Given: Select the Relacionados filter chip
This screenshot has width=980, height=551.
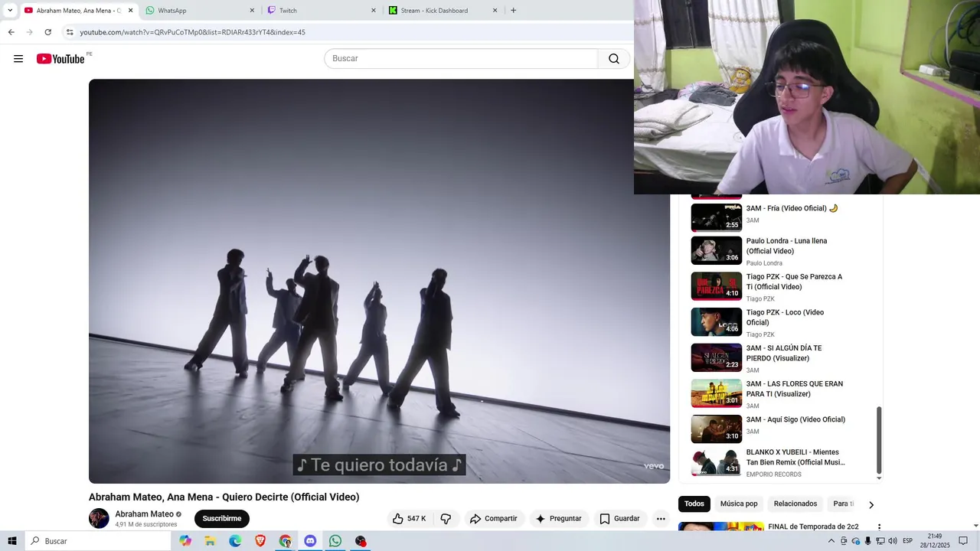Looking at the screenshot, I should pyautogui.click(x=795, y=504).
